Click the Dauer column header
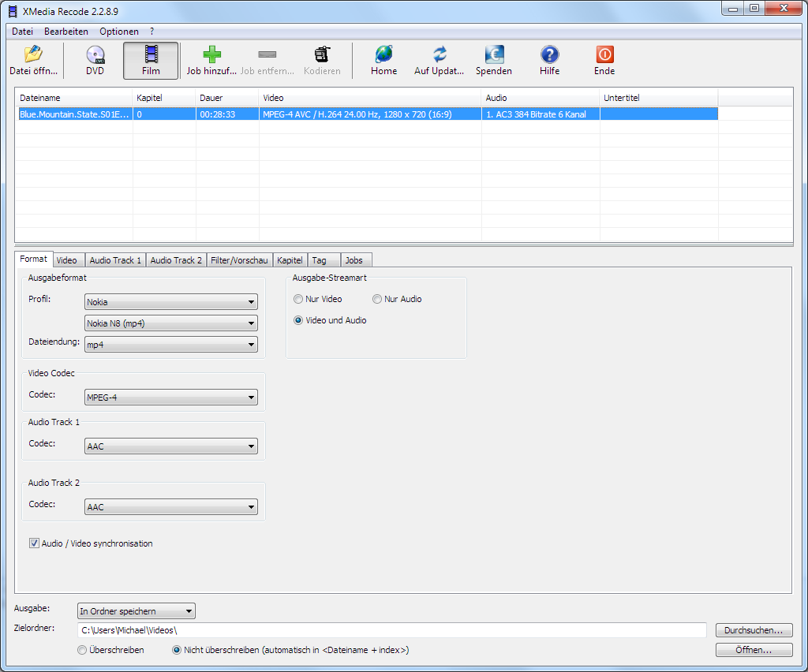 click(x=227, y=98)
